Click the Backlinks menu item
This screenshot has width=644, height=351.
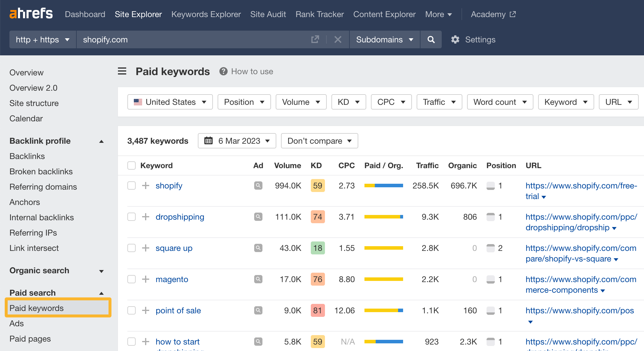pos(27,156)
